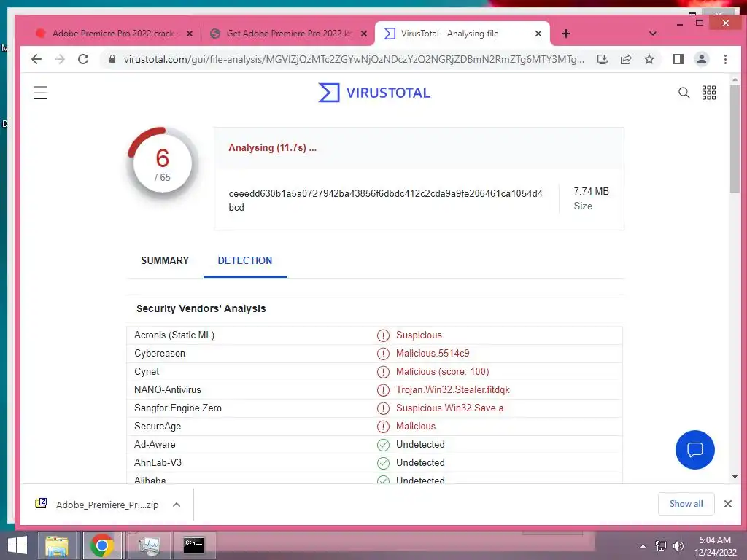Click the Suspicious.Win32.Save.a result
The height and width of the screenshot is (560, 747).
coord(449,408)
